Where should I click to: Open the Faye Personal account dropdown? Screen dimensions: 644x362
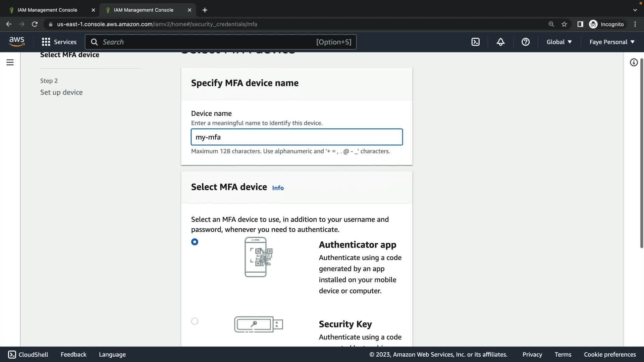tap(612, 42)
